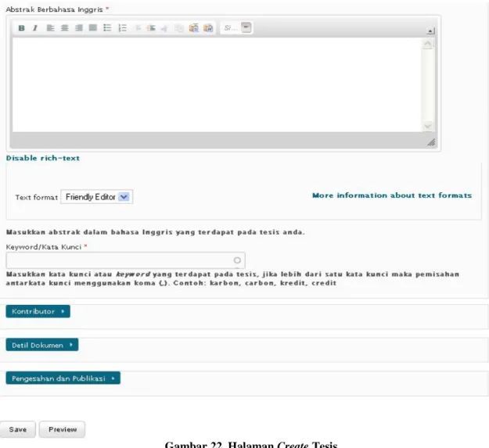This screenshot has width=489, height=448.
Task: Center align text in the editor
Action: click(65, 28)
